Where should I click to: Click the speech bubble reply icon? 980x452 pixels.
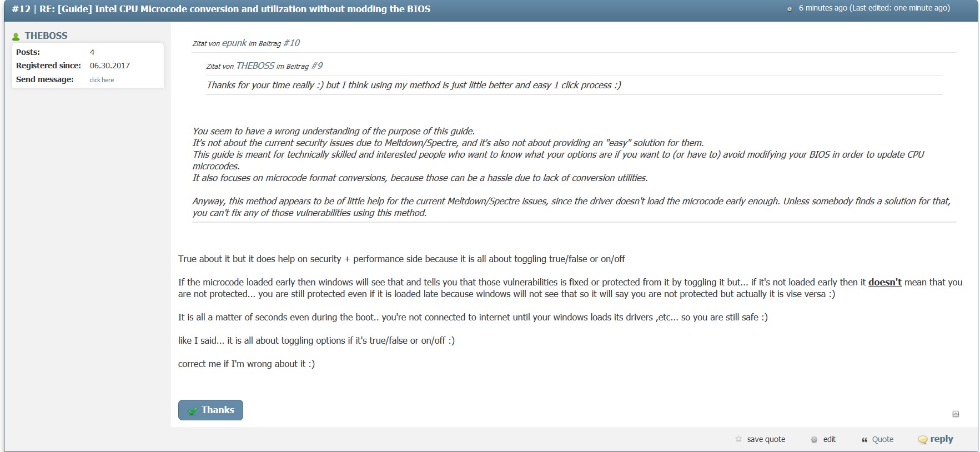(x=922, y=439)
